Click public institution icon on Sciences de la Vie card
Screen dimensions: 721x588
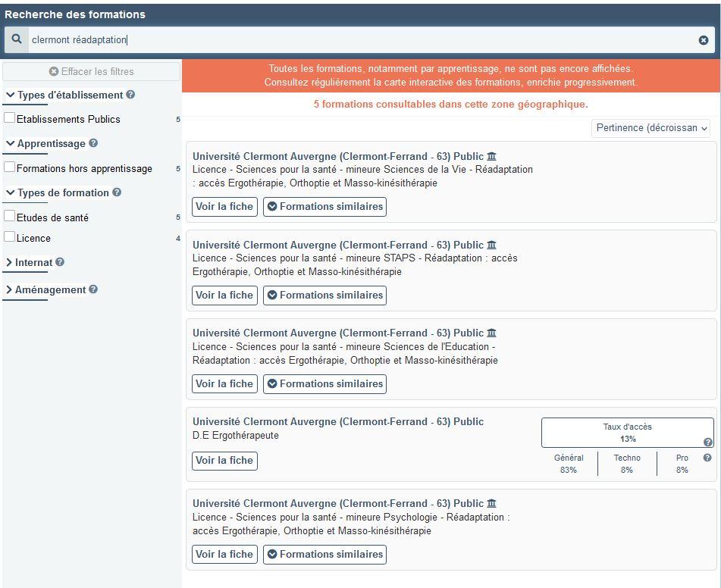click(491, 156)
